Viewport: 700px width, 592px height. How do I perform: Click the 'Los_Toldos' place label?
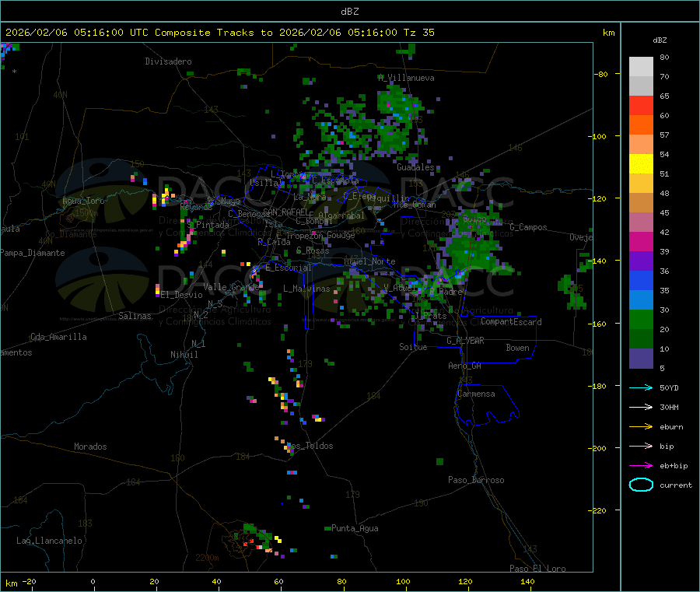tap(310, 446)
